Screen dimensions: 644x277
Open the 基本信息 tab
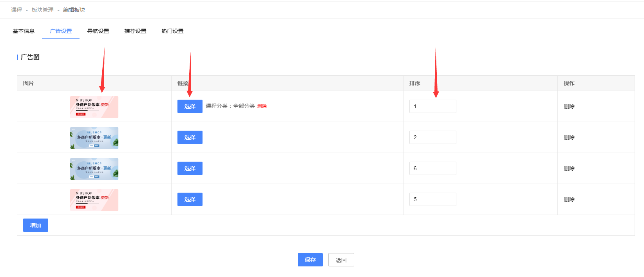pyautogui.click(x=24, y=31)
